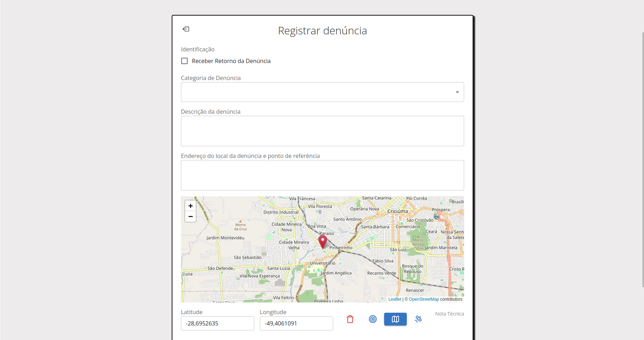Click the Latitude input field
Image resolution: width=644 pixels, height=340 pixels.
[x=217, y=323]
